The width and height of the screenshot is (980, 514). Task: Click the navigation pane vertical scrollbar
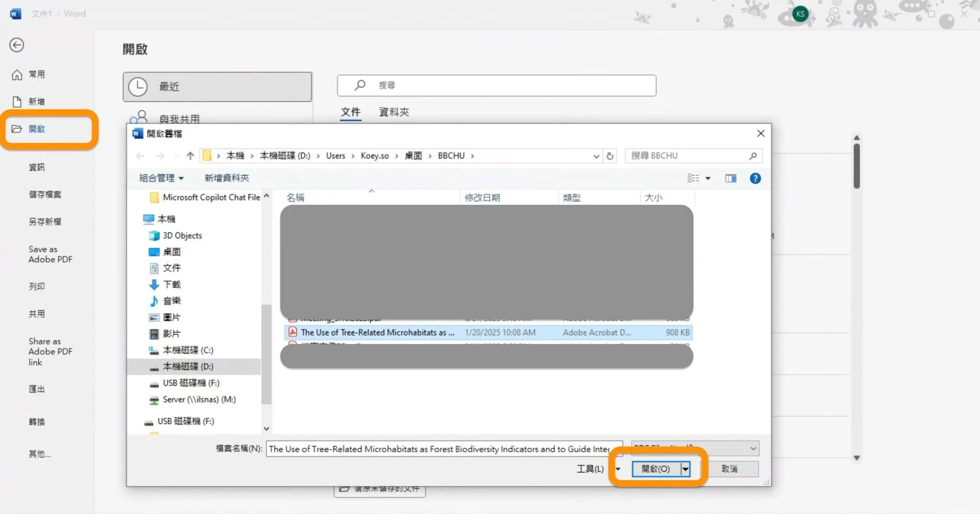[x=267, y=354]
